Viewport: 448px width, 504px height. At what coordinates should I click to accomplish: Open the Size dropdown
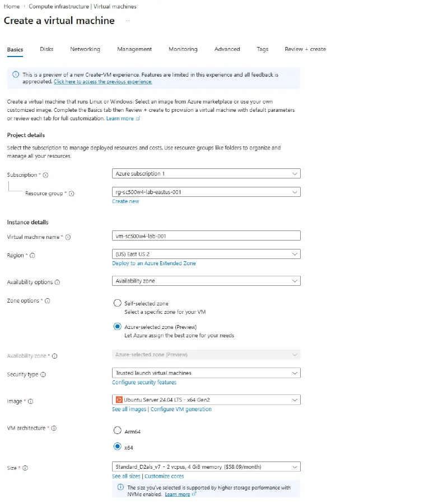[206, 467]
